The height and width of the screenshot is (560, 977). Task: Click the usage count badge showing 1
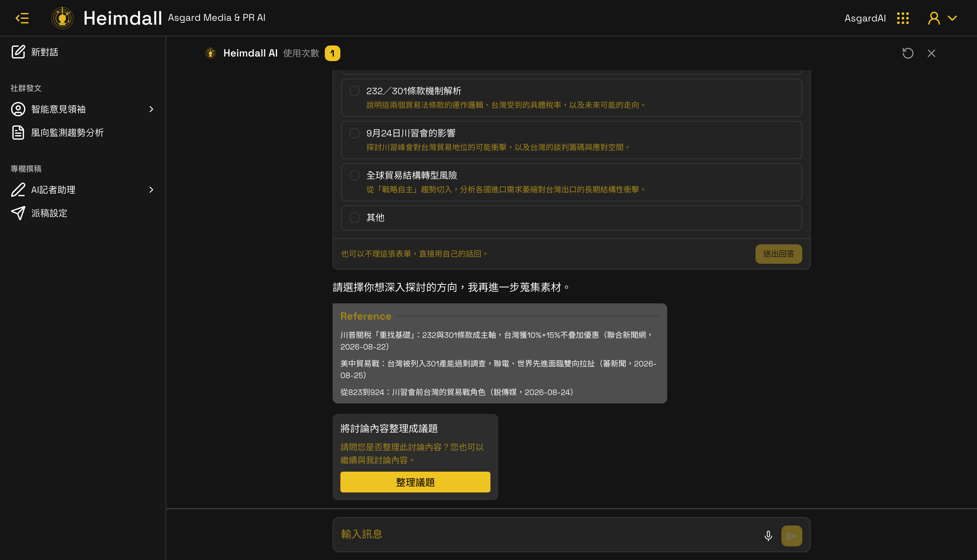click(x=332, y=53)
